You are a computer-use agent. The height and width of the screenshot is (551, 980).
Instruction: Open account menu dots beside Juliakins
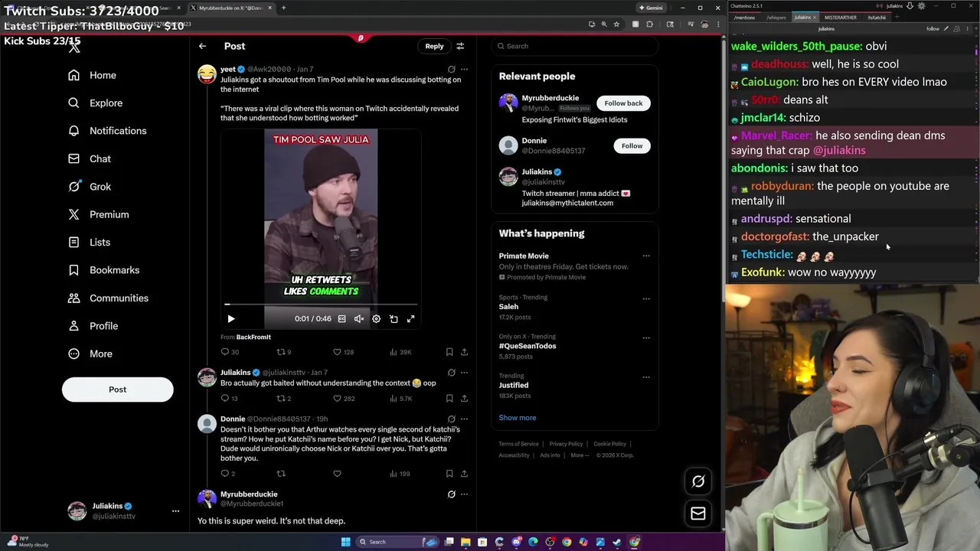coord(175,510)
